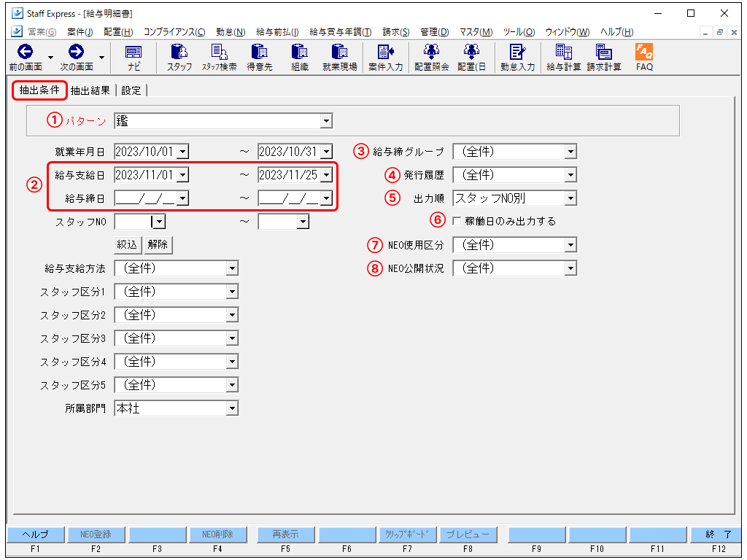
Task: Expand the スタッフ区分3 dropdown
Action: coord(232,338)
